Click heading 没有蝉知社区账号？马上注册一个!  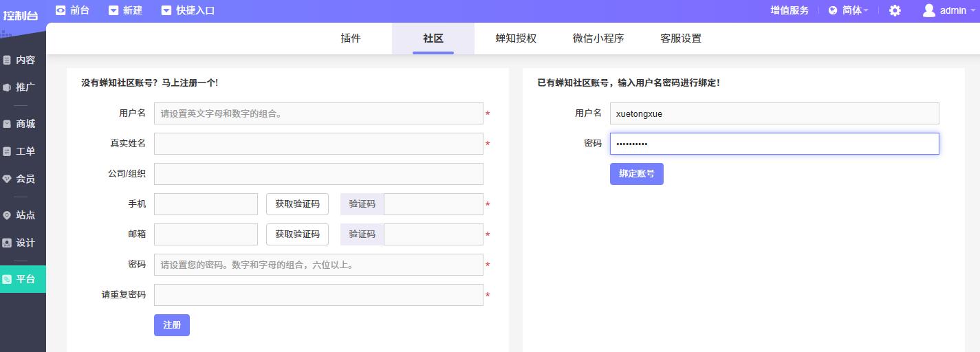pos(150,82)
